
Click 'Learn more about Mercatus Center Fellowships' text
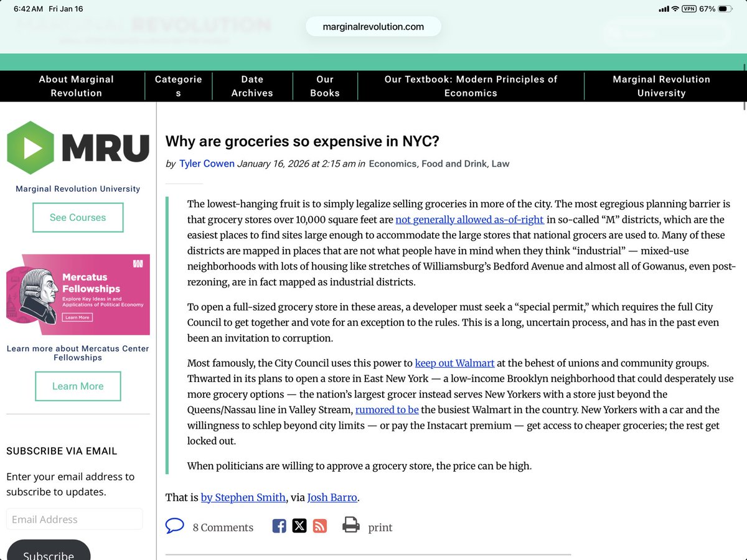(78, 353)
